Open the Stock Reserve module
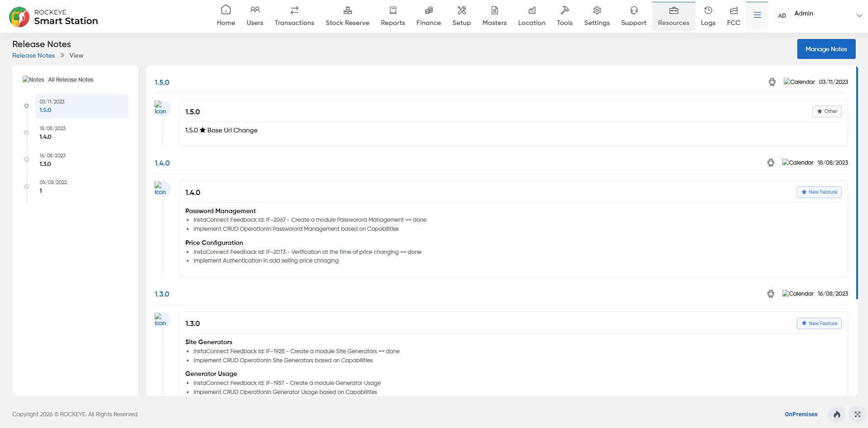Screen dimensions: 868x428 point(347,16)
